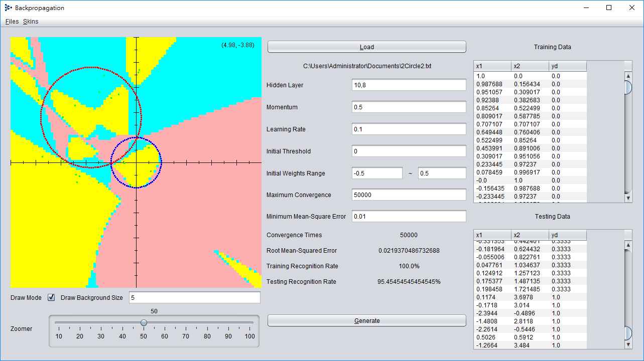This screenshot has height=361, width=644.
Task: Click the Generate button
Action: point(367,320)
